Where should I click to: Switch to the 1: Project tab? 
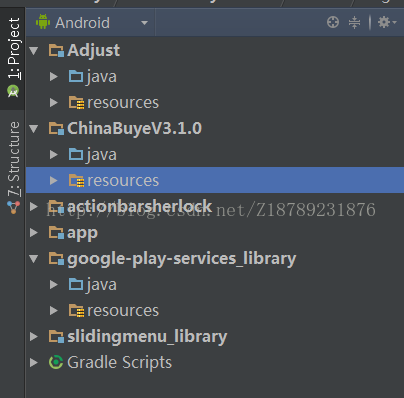(x=13, y=59)
